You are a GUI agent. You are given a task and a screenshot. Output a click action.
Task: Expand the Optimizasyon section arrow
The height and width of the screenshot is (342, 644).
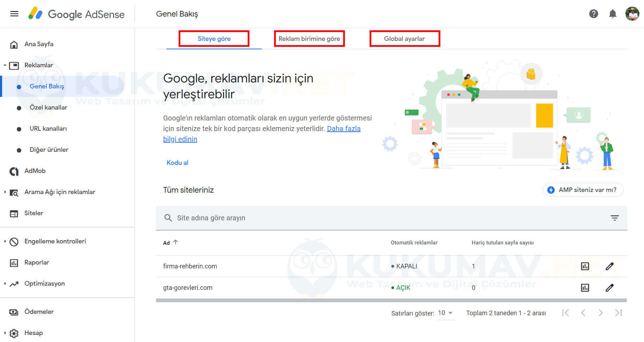[x=5, y=284]
